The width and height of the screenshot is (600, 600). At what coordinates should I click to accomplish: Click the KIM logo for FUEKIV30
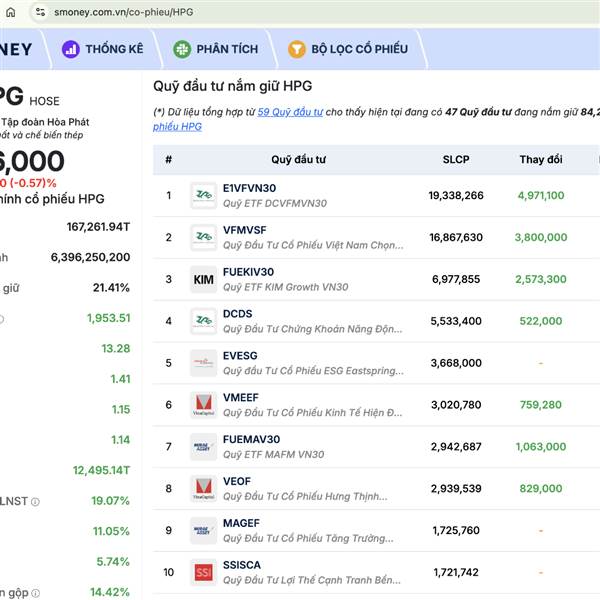(x=204, y=279)
